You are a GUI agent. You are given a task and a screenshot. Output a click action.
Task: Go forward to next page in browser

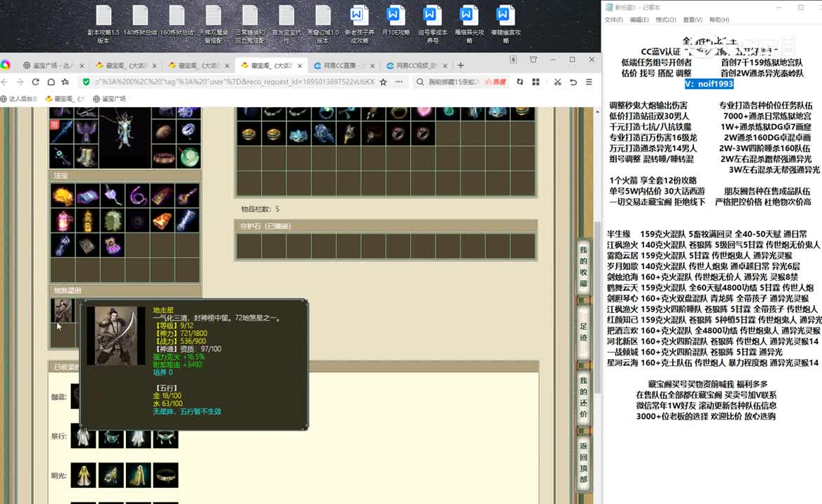pyautogui.click(x=20, y=82)
